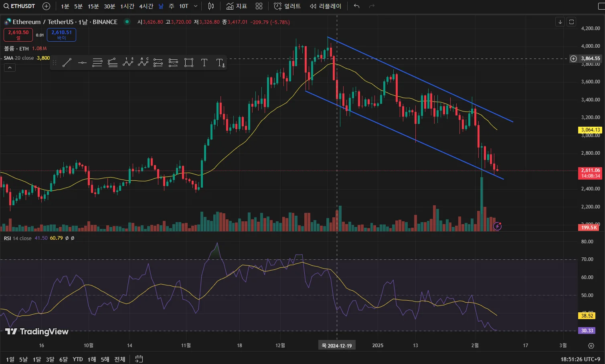This screenshot has width=605, height=364.
Task: Select the angled channel levels tool
Action: (113, 63)
